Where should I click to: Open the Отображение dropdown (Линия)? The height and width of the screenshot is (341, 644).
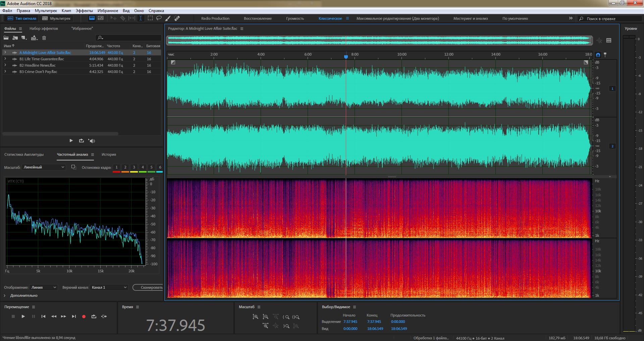coord(44,287)
